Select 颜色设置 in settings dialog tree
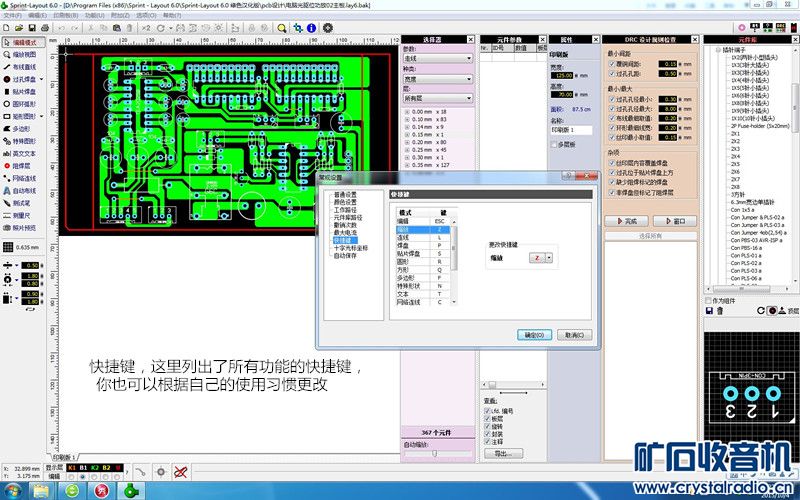The image size is (800, 500). [345, 202]
